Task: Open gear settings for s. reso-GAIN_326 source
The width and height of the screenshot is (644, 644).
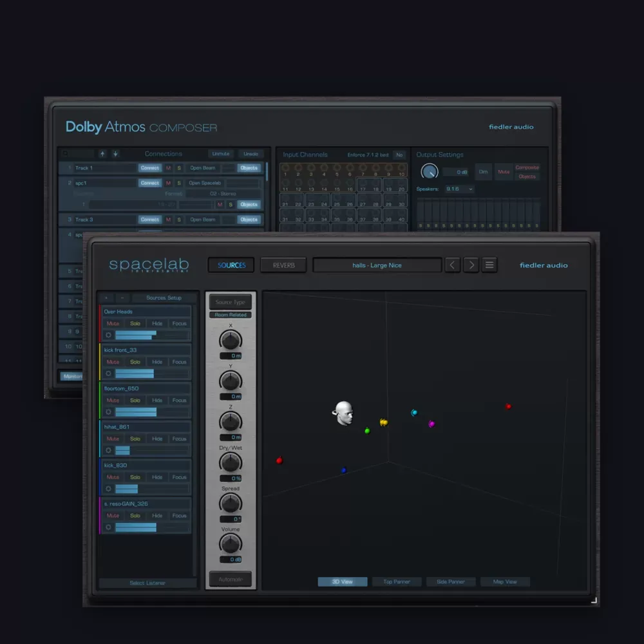Action: click(x=108, y=527)
